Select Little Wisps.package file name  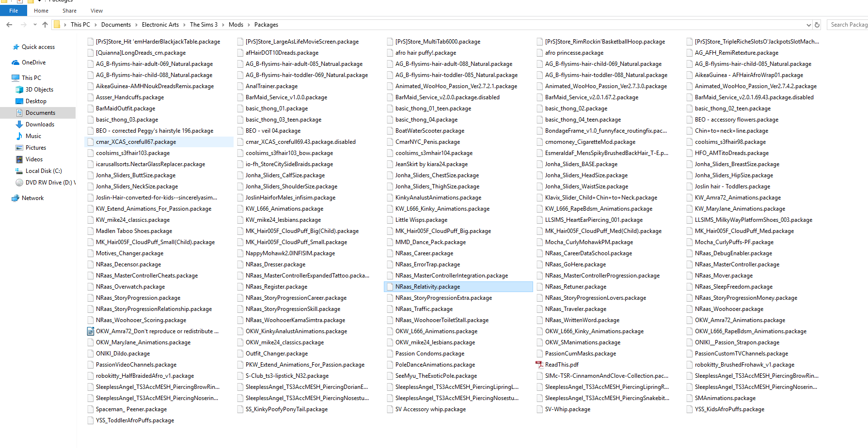(x=421, y=220)
